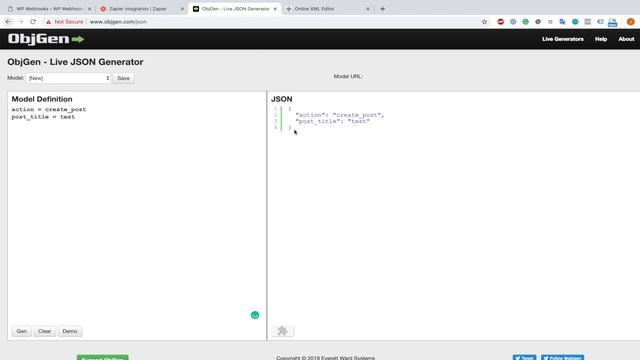Open the Live Generators menu
Screen dimensions: 640x360
(x=562, y=39)
